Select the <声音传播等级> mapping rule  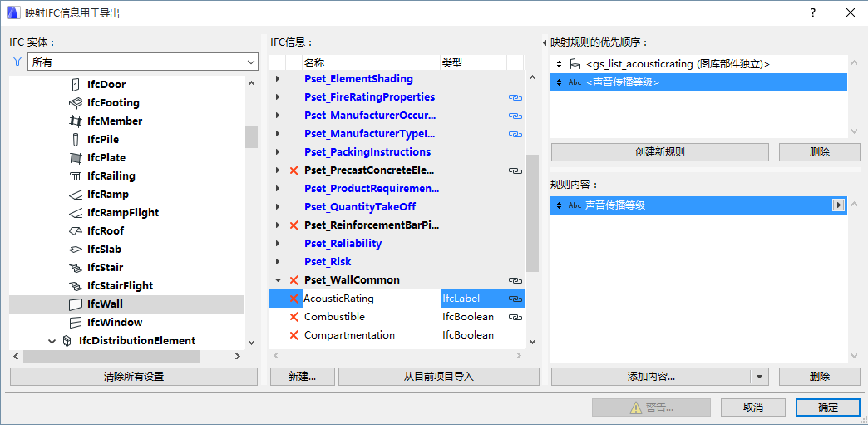pyautogui.click(x=698, y=82)
